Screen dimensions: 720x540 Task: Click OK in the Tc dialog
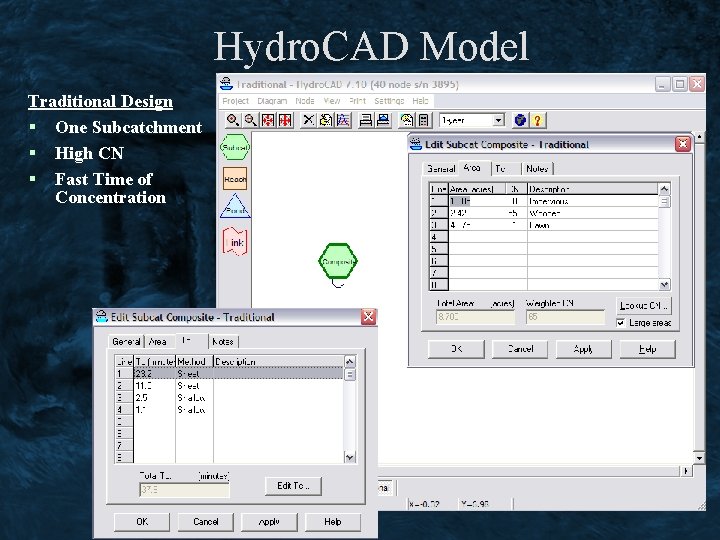coord(142,522)
